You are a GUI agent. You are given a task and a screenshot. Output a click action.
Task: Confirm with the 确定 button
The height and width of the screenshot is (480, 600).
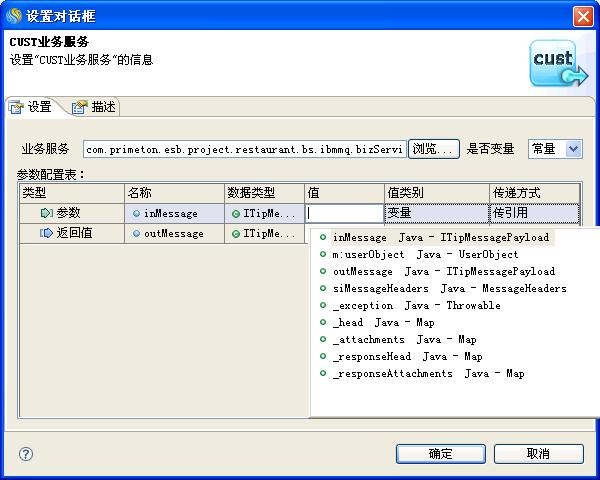point(441,454)
